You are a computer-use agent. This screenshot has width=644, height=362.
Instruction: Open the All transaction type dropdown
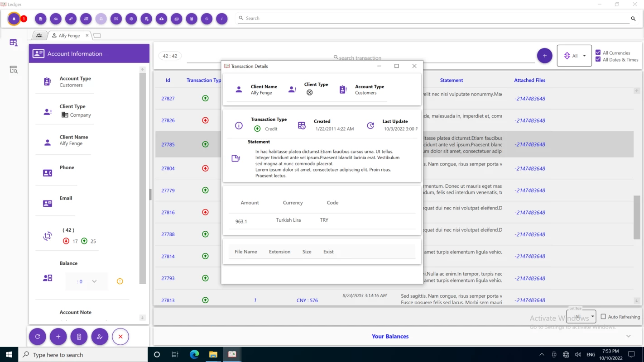tap(574, 56)
